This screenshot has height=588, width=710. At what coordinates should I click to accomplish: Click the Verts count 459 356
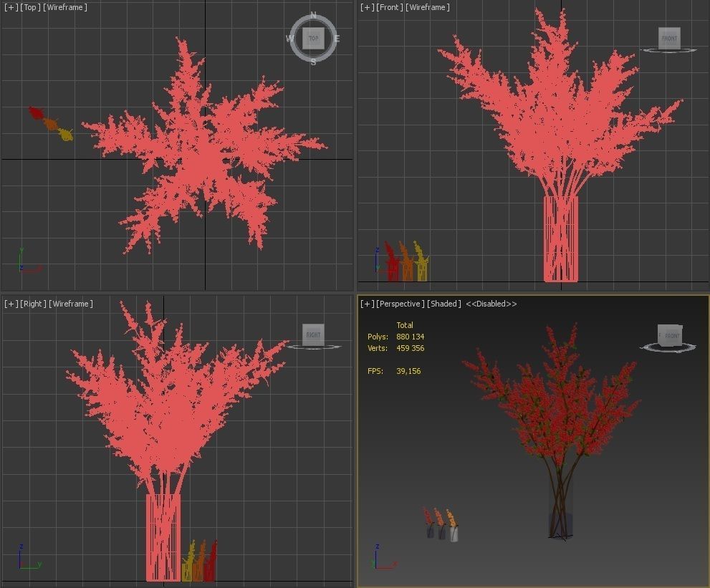click(411, 348)
